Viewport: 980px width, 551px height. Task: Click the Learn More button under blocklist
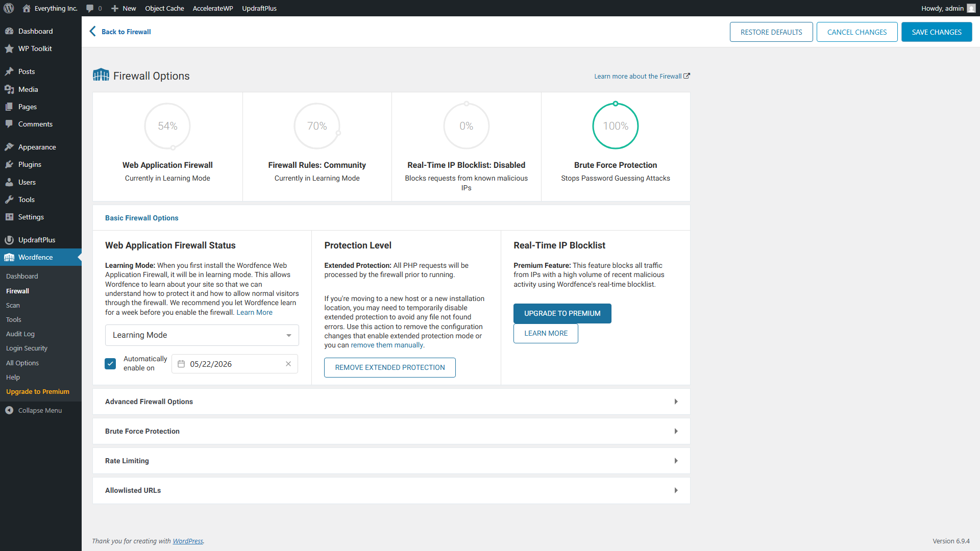pyautogui.click(x=546, y=333)
